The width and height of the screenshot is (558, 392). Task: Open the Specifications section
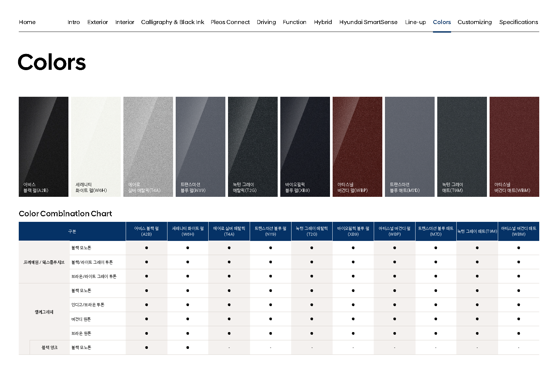[519, 22]
